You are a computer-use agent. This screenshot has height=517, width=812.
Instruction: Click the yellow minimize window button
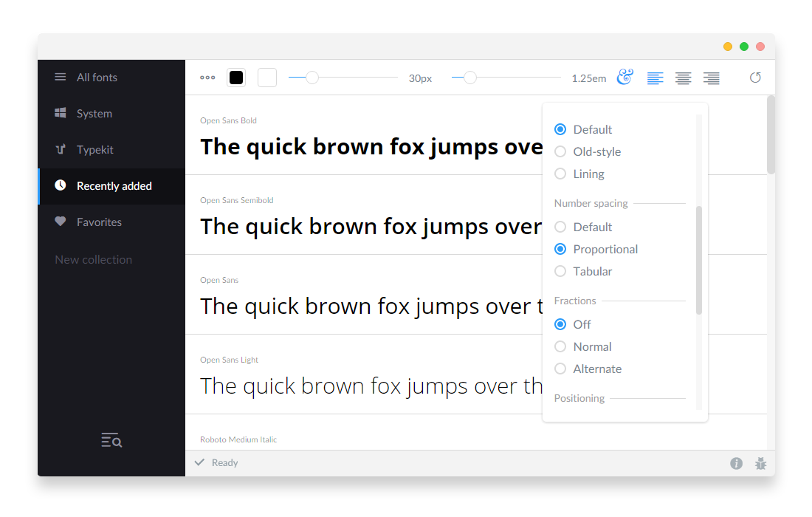pos(728,47)
